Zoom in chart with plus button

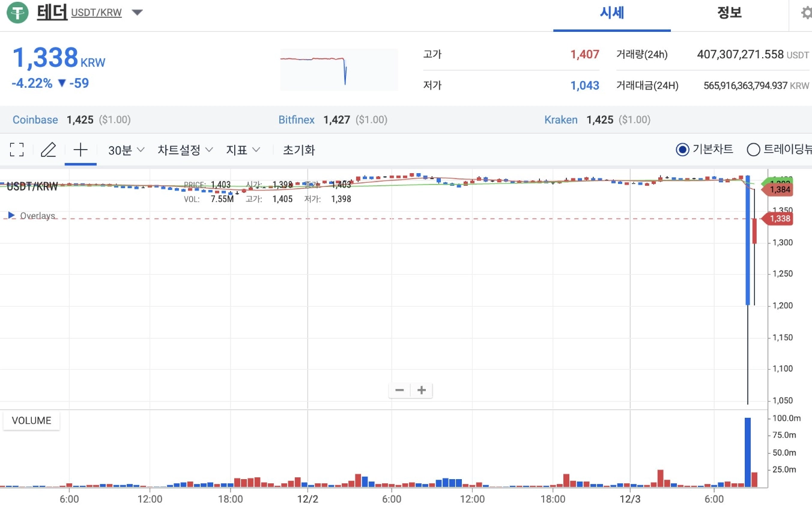coord(422,390)
